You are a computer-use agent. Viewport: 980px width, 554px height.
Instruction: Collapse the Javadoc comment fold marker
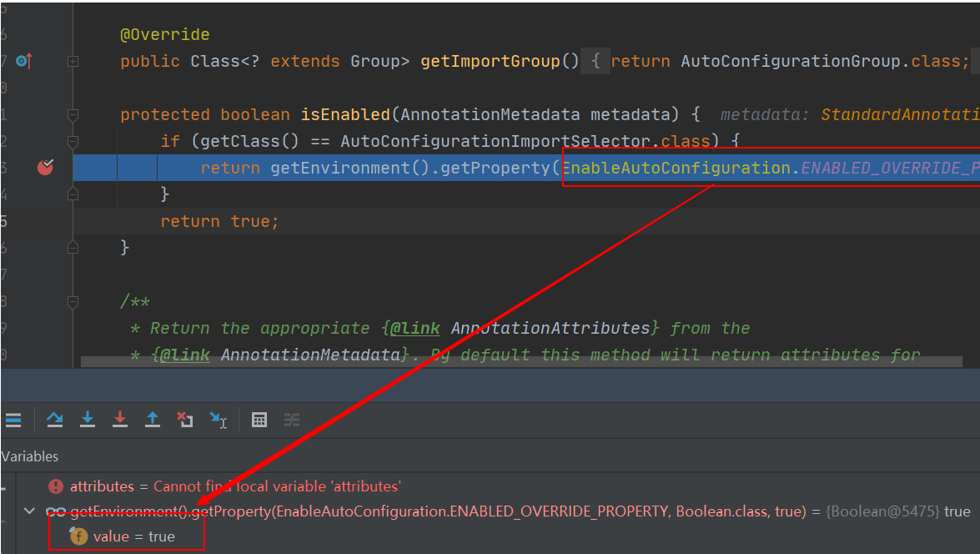pos(73,302)
